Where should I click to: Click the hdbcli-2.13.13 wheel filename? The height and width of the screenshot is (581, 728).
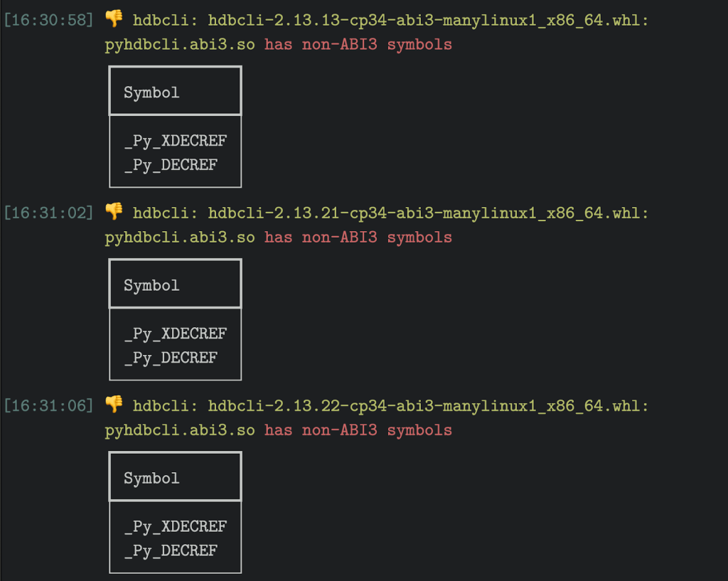click(428, 19)
